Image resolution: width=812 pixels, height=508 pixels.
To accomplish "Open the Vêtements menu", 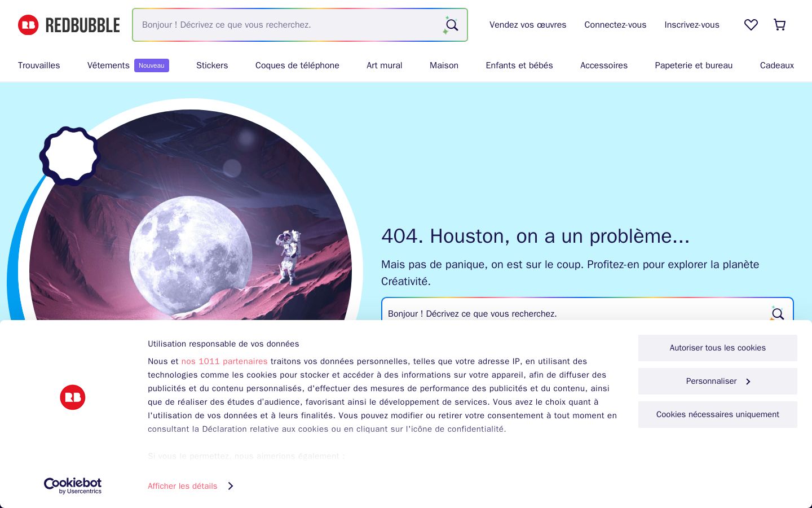I will point(108,65).
